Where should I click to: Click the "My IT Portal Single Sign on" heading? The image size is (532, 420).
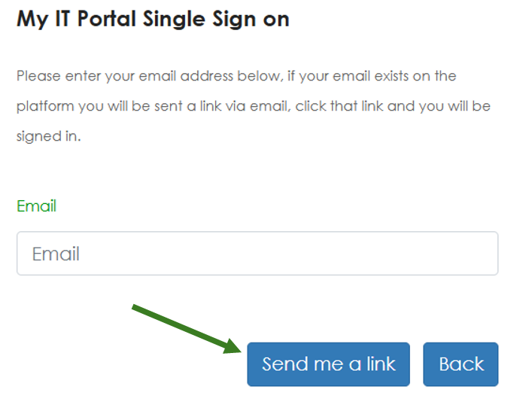(x=153, y=19)
